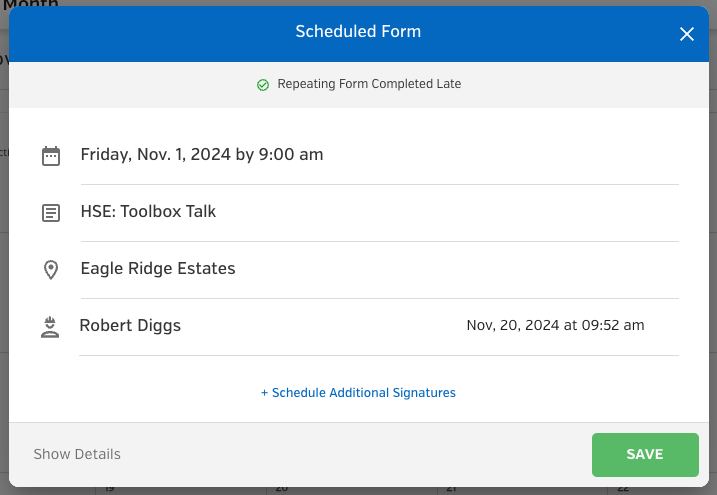Image resolution: width=717 pixels, height=495 pixels.
Task: Select calendar day 20 below the dialog
Action: point(282,490)
